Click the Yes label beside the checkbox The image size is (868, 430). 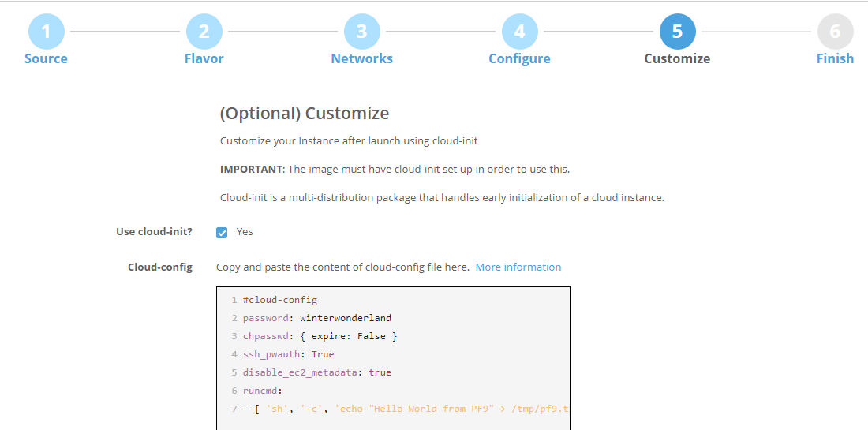245,232
